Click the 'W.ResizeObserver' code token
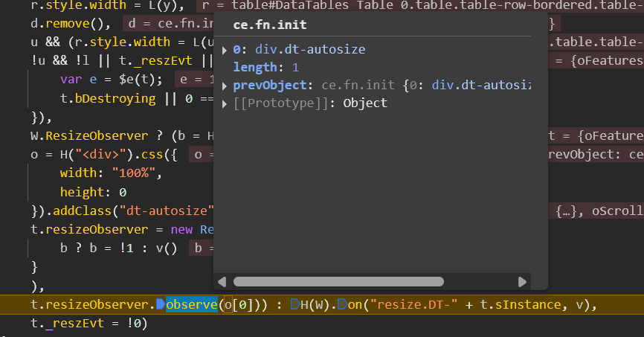This screenshot has width=644, height=337. 89,135
